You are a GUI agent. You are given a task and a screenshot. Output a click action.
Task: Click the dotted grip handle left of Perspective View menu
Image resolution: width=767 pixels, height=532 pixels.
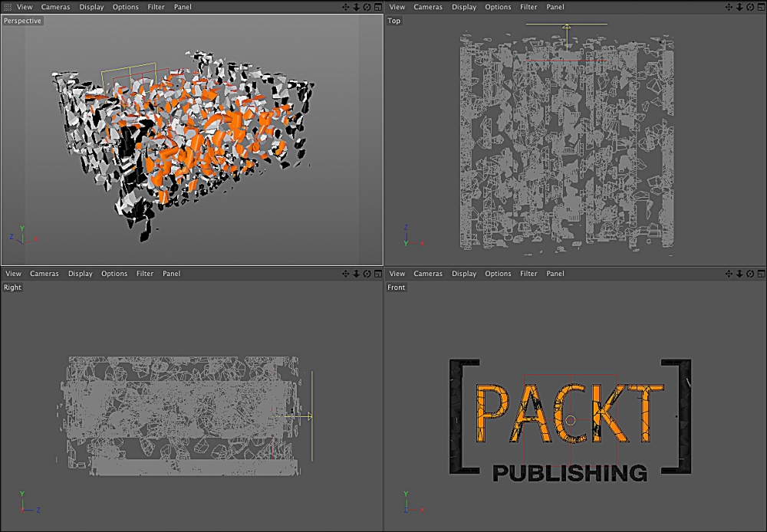[8, 7]
